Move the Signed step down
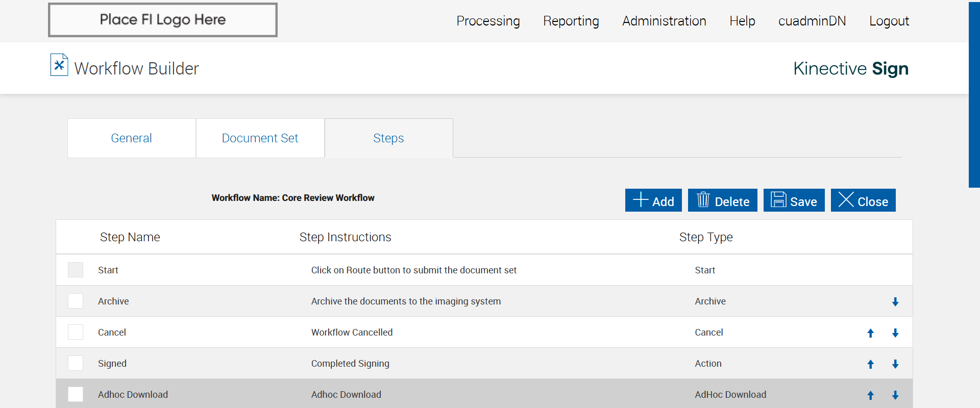 click(x=895, y=364)
